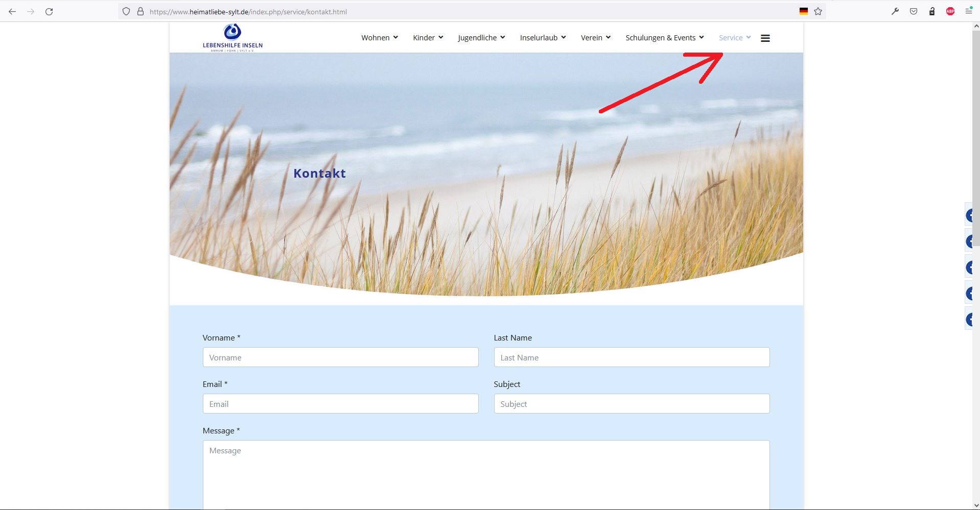
Task: Click the padlock site security indicator
Action: pyautogui.click(x=140, y=11)
